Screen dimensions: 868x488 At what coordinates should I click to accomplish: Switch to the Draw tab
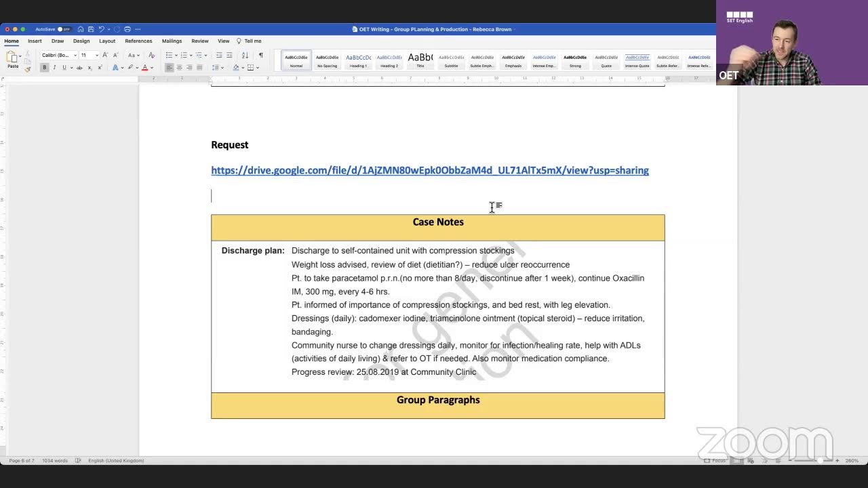click(x=58, y=41)
